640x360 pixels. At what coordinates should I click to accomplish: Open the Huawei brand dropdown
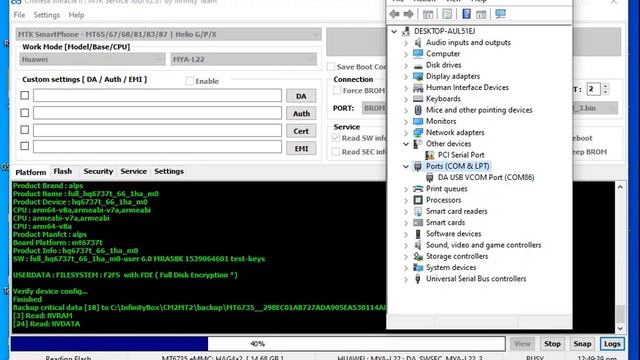[92, 59]
